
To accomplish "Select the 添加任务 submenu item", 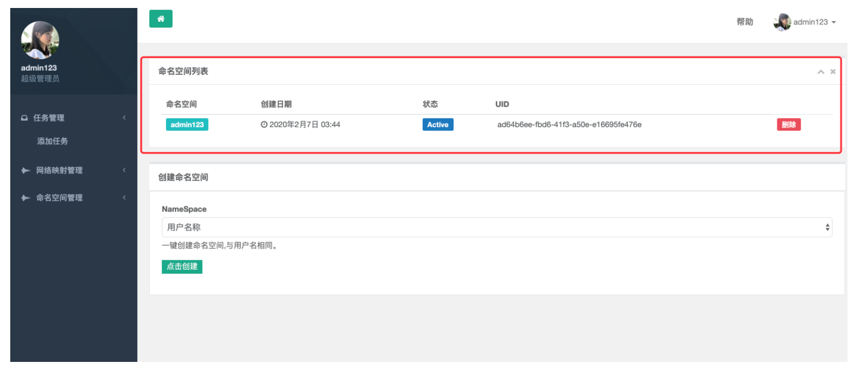I will [x=52, y=141].
